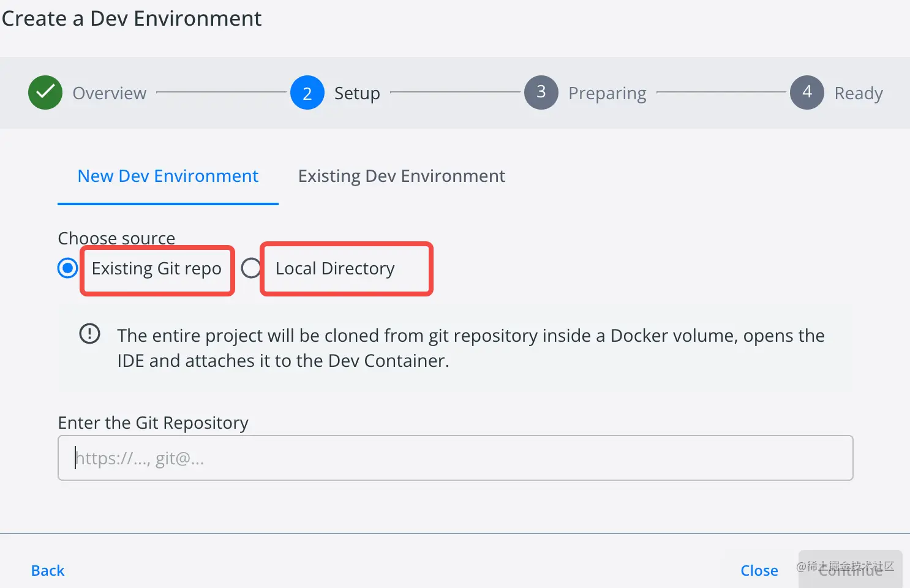Screen dimensions: 910x588
Task: Focus the Git Repository URL input field
Action: (455, 458)
